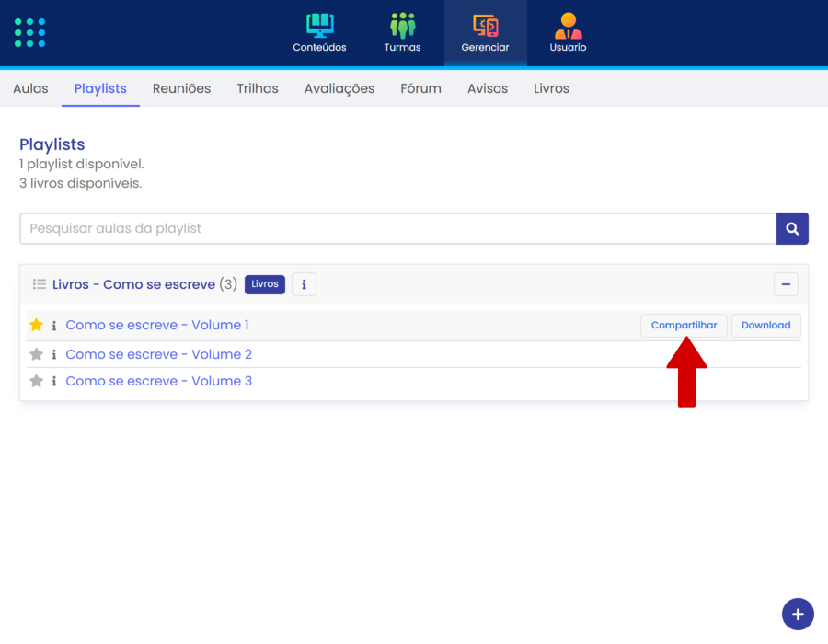Click the info icon beside Livros badge

point(304,284)
